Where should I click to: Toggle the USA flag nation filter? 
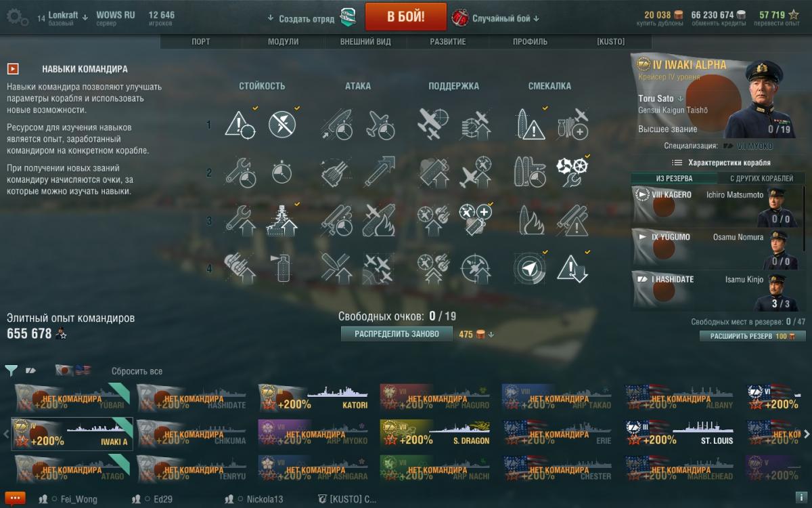pos(82,371)
